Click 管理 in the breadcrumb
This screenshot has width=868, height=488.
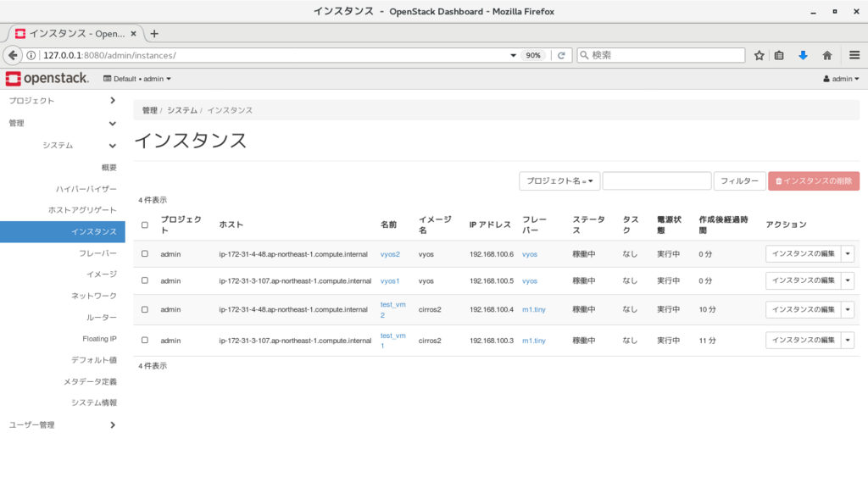tap(149, 111)
